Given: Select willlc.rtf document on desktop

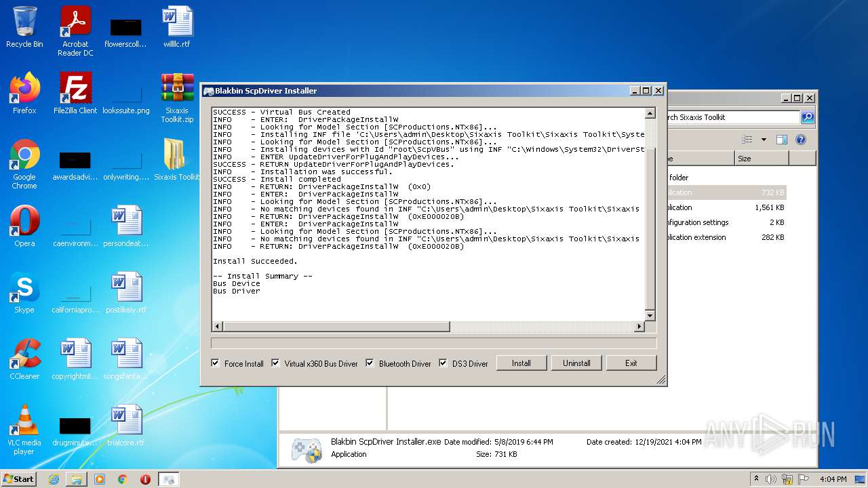Looking at the screenshot, I should coord(177,27).
